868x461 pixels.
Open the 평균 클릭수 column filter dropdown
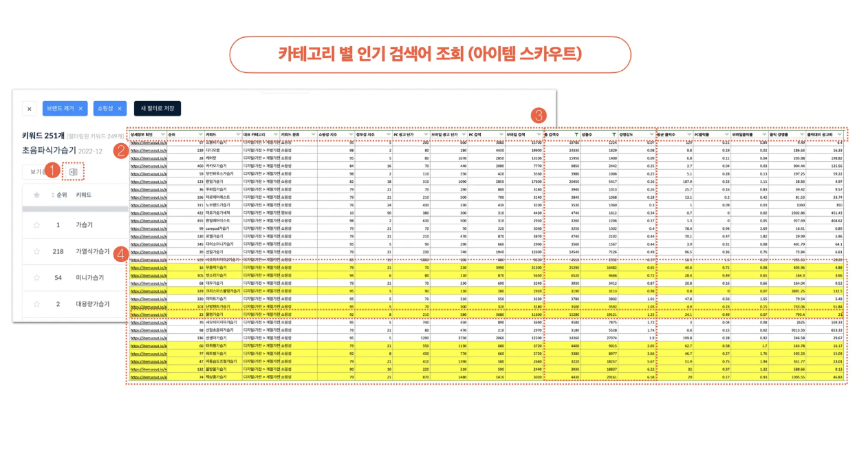(689, 134)
